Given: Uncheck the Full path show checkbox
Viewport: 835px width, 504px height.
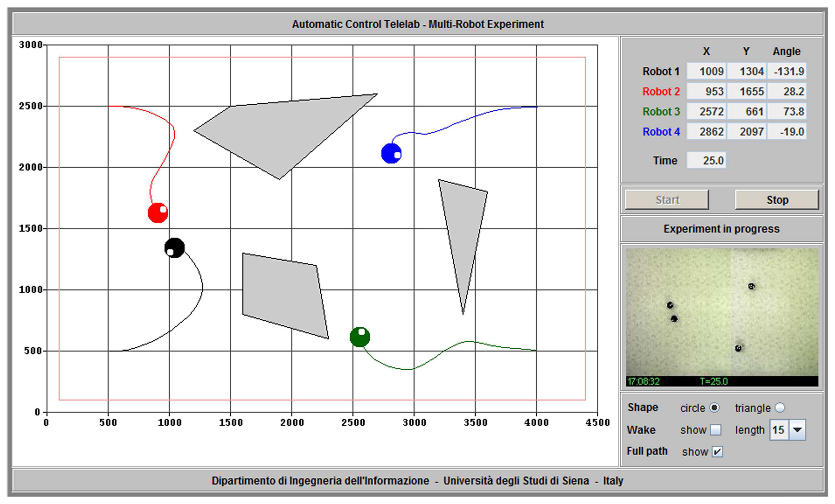Looking at the screenshot, I should [717, 452].
